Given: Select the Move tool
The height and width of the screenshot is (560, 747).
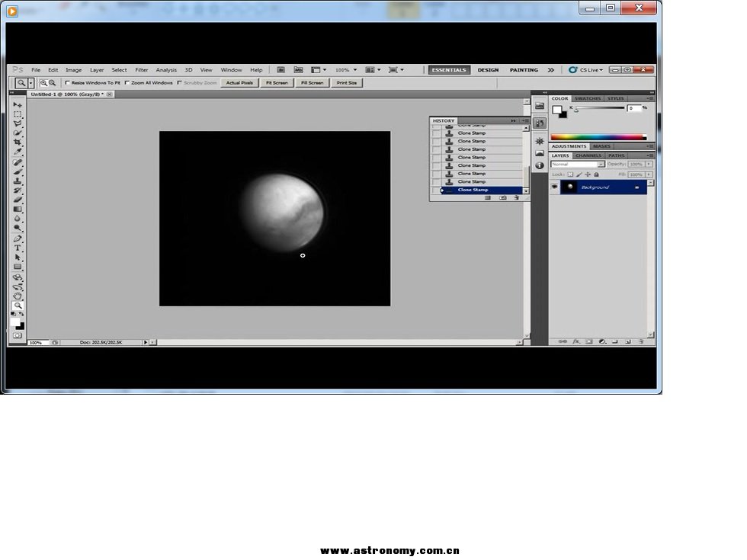Looking at the screenshot, I should click(18, 104).
